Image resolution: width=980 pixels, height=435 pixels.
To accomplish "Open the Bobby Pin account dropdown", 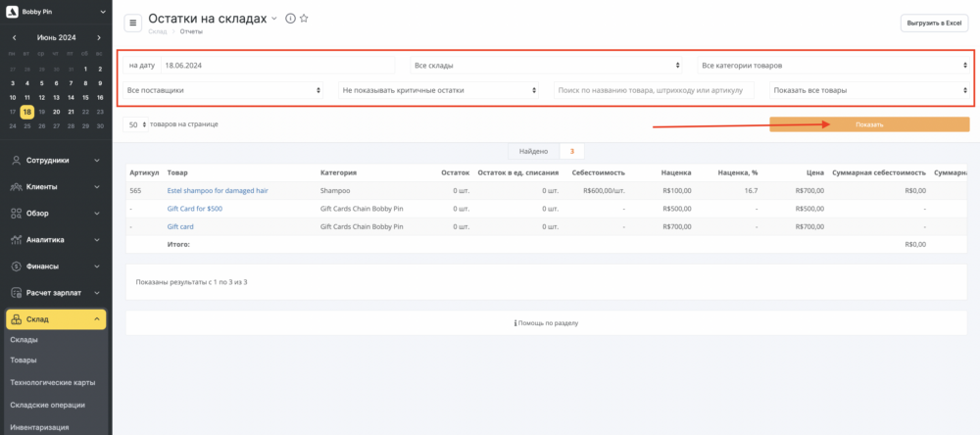I will coord(103,11).
